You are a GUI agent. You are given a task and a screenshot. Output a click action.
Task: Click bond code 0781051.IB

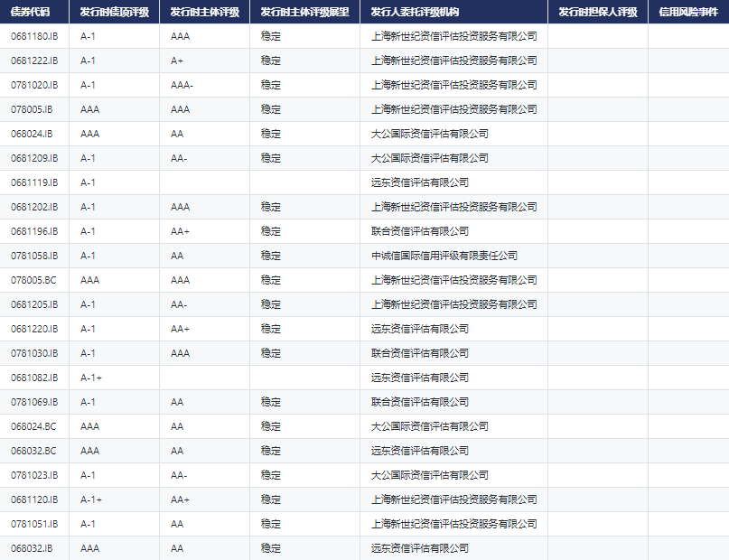34,524
